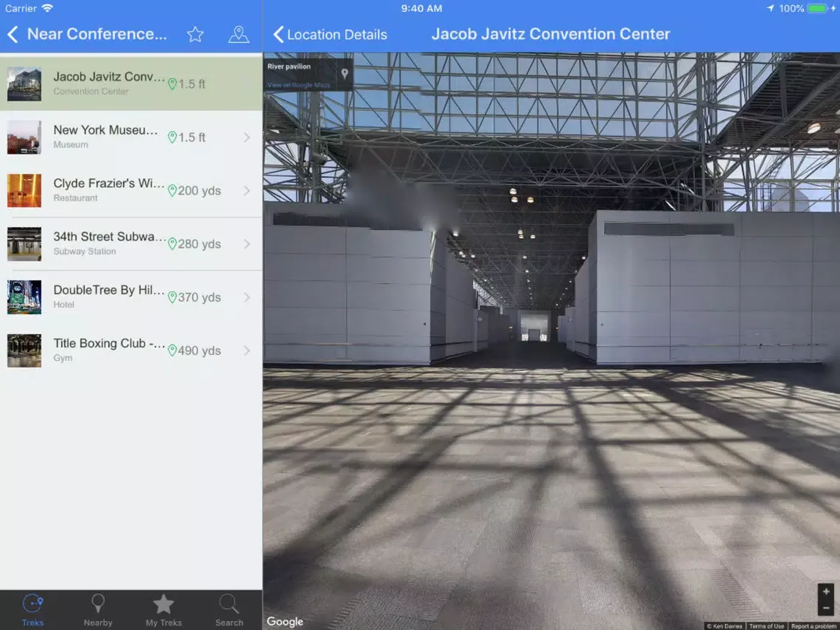
Task: Open Title Boxing Club gym entry
Action: pos(132,350)
